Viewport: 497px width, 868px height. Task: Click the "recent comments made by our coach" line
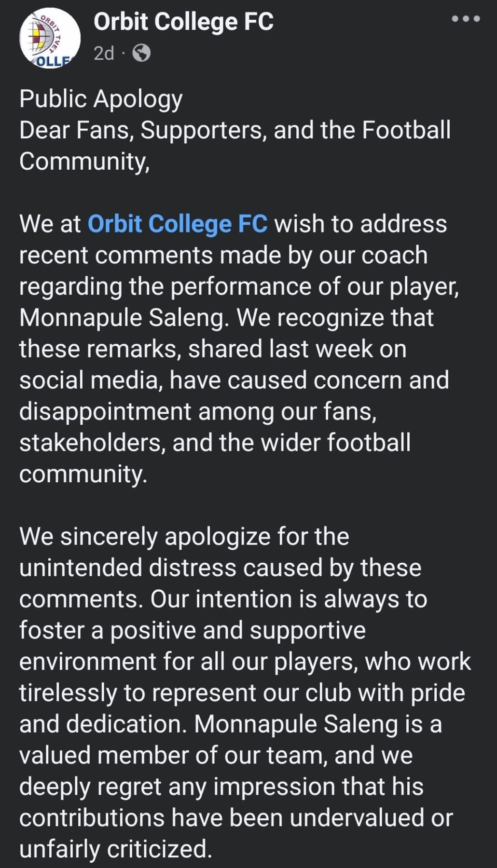[223, 255]
